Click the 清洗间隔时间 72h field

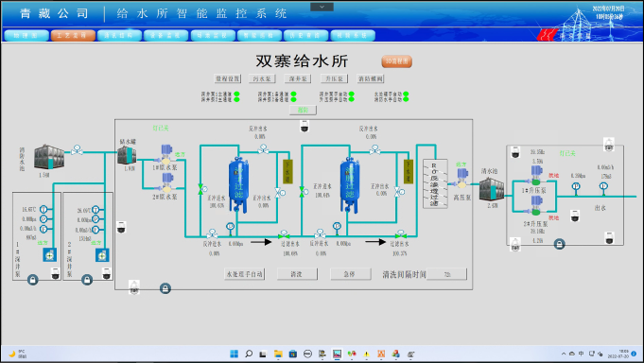point(446,274)
